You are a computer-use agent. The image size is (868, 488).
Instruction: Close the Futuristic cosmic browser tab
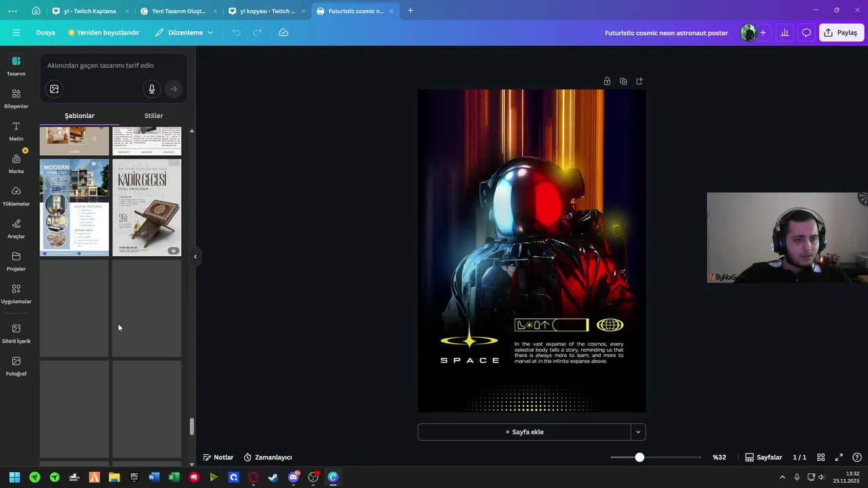point(391,11)
